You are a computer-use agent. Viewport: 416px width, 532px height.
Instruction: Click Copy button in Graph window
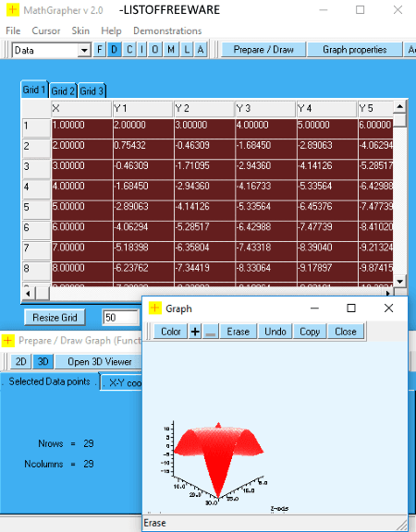pyautogui.click(x=310, y=332)
